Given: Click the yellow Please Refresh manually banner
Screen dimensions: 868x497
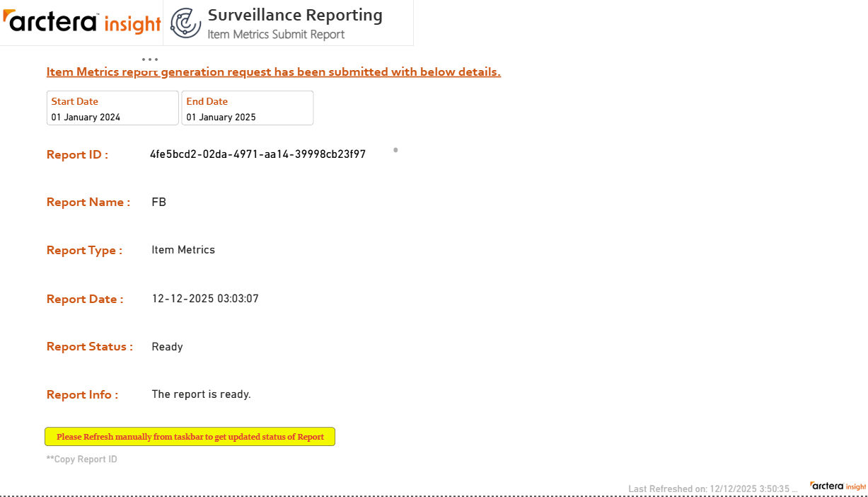Looking at the screenshot, I should coord(190,437).
